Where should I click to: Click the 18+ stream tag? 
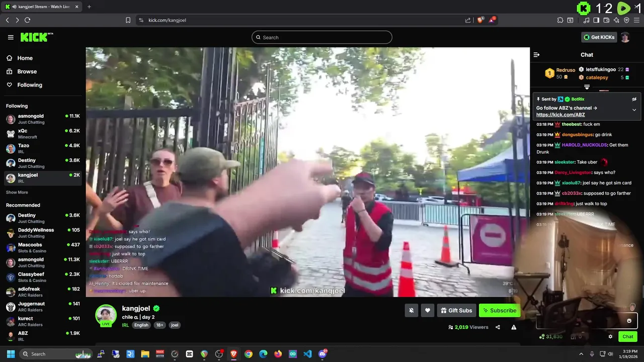click(x=159, y=325)
